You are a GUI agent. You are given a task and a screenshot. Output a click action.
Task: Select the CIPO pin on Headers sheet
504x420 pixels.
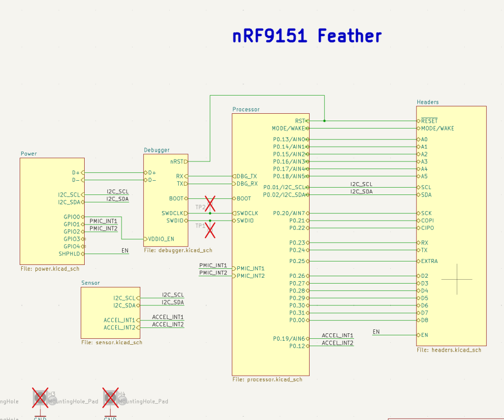click(x=426, y=228)
